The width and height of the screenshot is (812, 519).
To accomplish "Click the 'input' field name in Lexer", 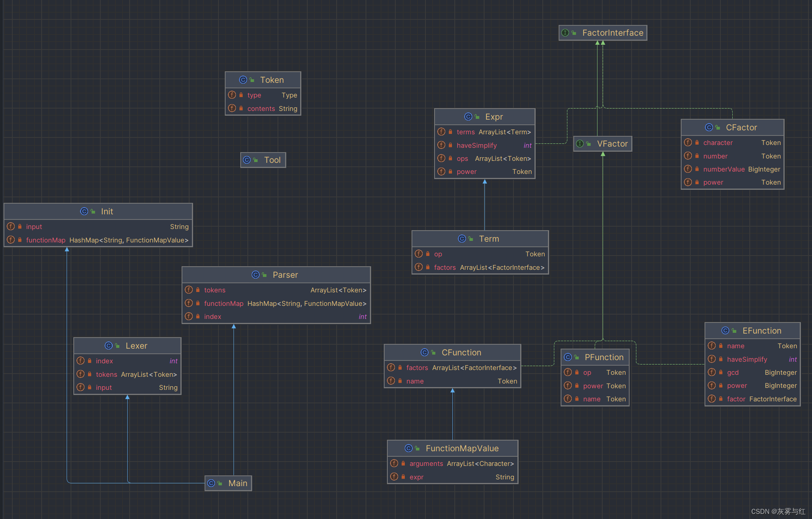I will [x=103, y=387].
